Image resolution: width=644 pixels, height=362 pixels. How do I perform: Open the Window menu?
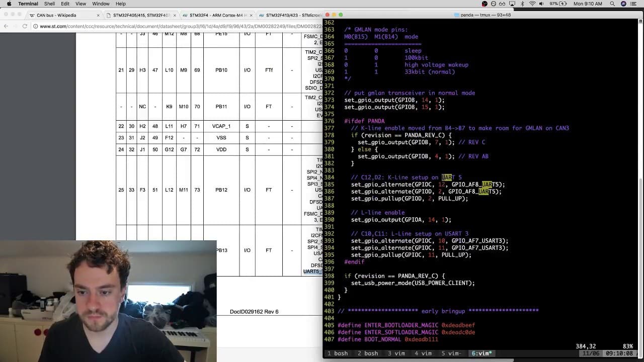[101, 4]
